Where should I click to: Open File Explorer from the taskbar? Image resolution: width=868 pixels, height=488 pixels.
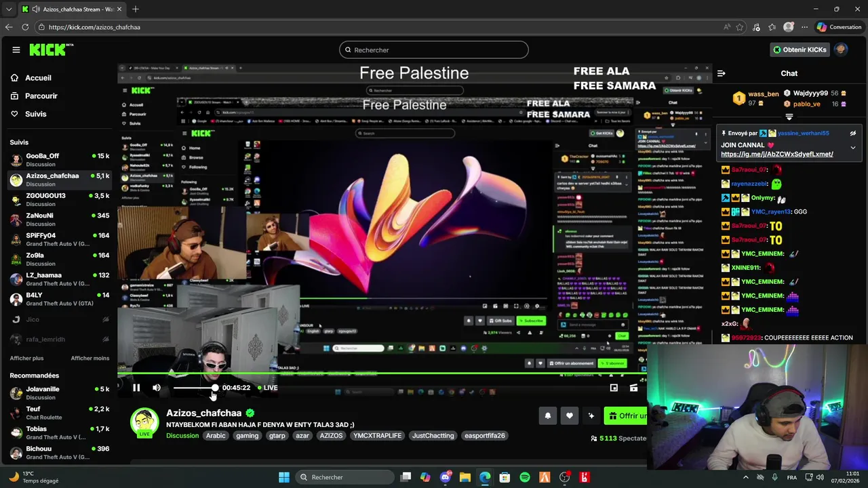click(x=465, y=477)
